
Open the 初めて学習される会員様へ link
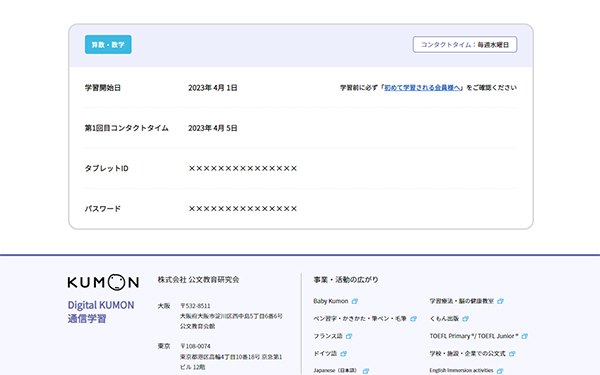click(x=422, y=88)
